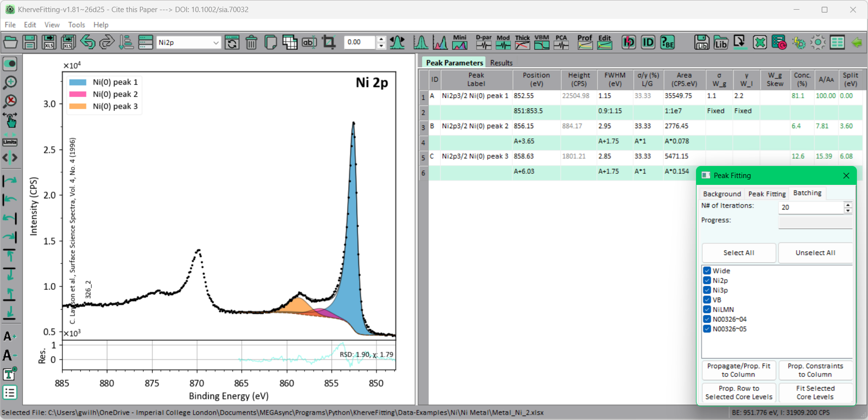
Task: Uncheck the NiLMN core level checkbox
Action: pyautogui.click(x=707, y=310)
